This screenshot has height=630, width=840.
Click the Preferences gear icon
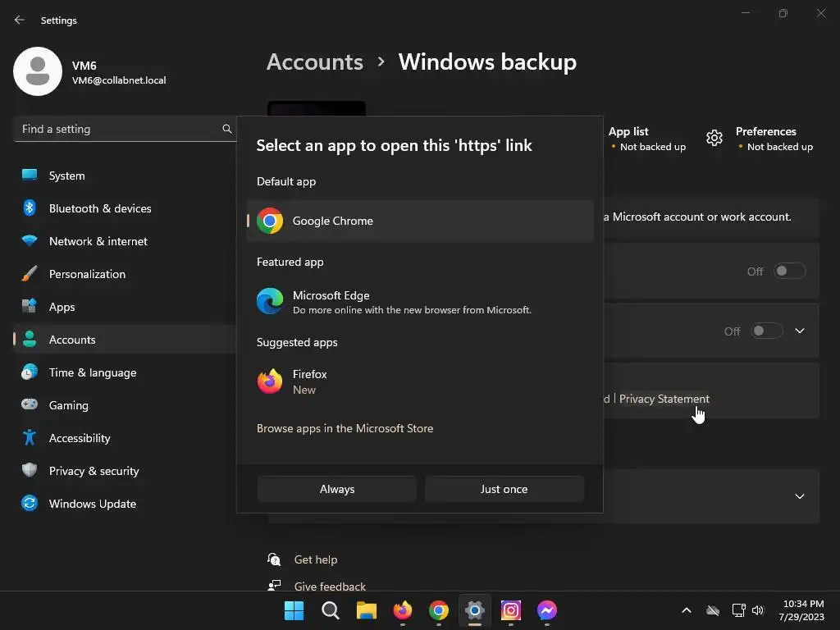coord(714,138)
